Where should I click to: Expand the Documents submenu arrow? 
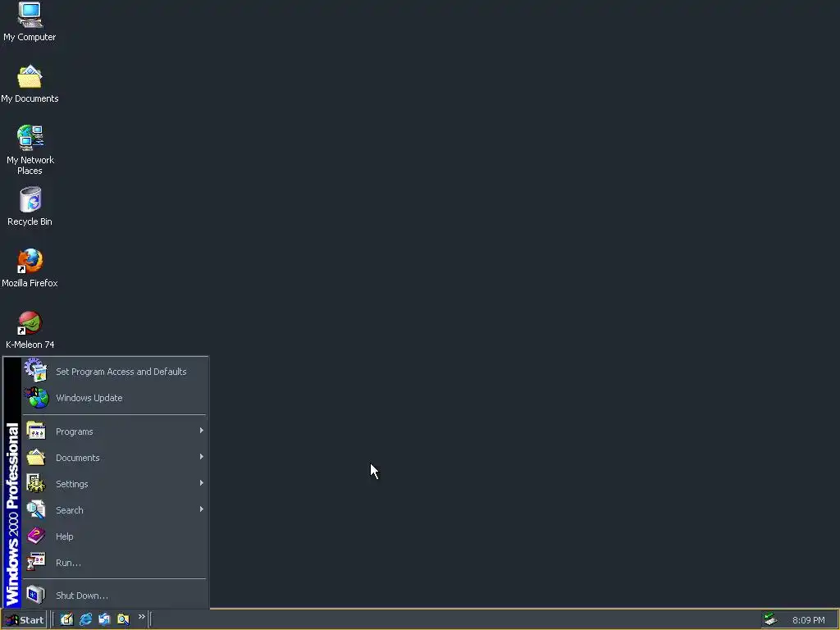(202, 457)
